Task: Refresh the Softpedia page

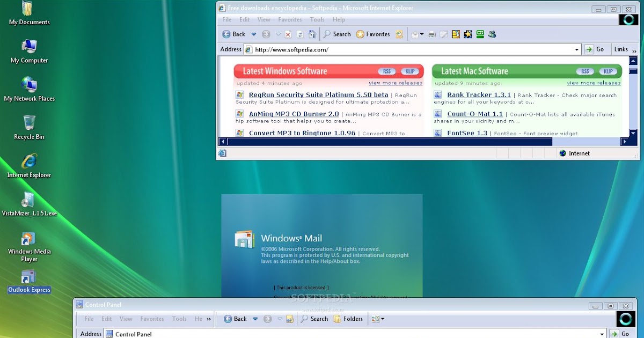Action: point(299,34)
